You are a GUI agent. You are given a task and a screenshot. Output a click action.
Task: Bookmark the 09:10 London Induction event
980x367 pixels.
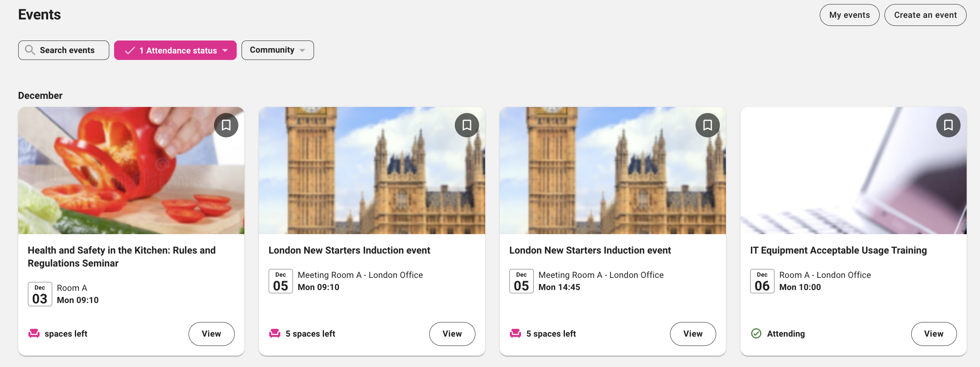[x=467, y=125]
